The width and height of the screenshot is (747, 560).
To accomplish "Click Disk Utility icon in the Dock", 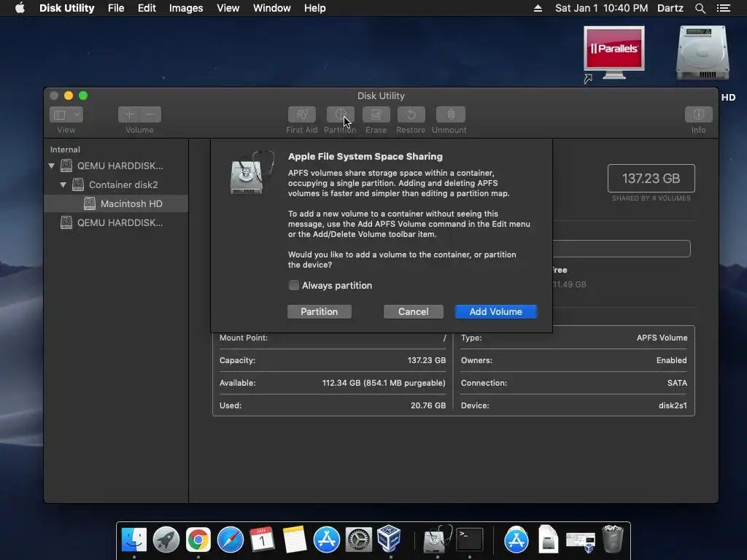I will (x=438, y=540).
